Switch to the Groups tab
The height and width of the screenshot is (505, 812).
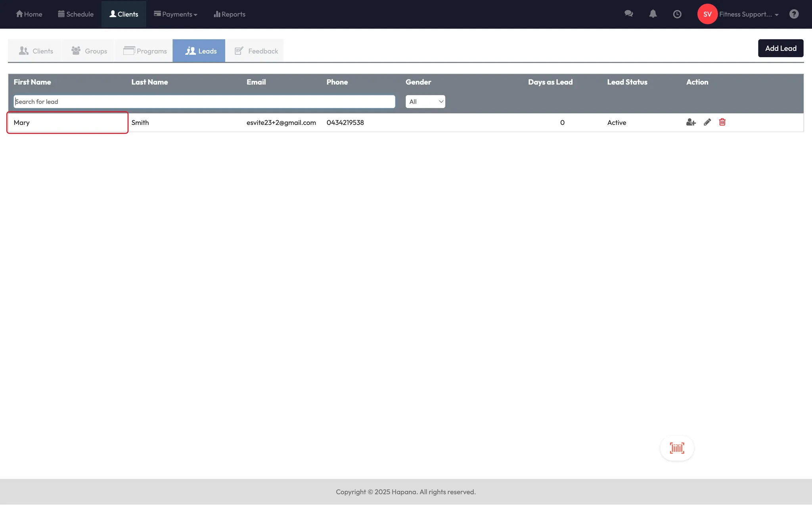89,51
